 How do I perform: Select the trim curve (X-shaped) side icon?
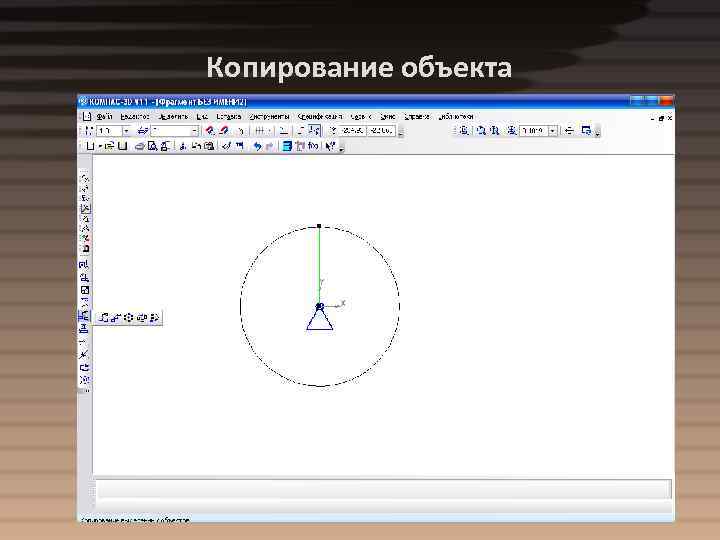[84, 354]
